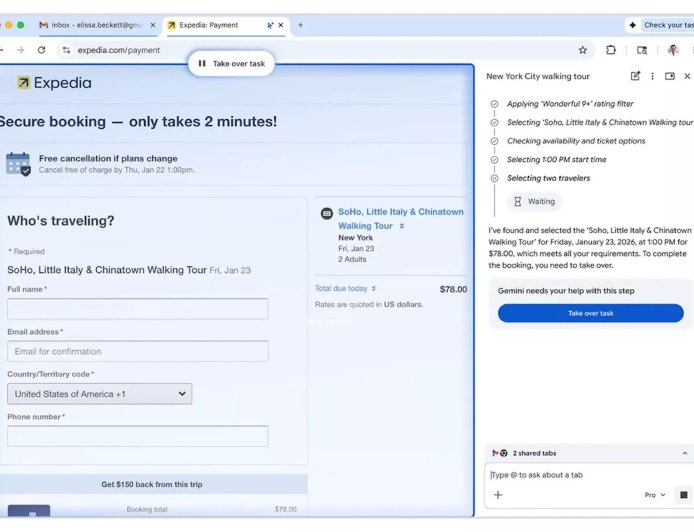The image size is (694, 532).
Task: Reload the Expedia payment page
Action: click(41, 50)
